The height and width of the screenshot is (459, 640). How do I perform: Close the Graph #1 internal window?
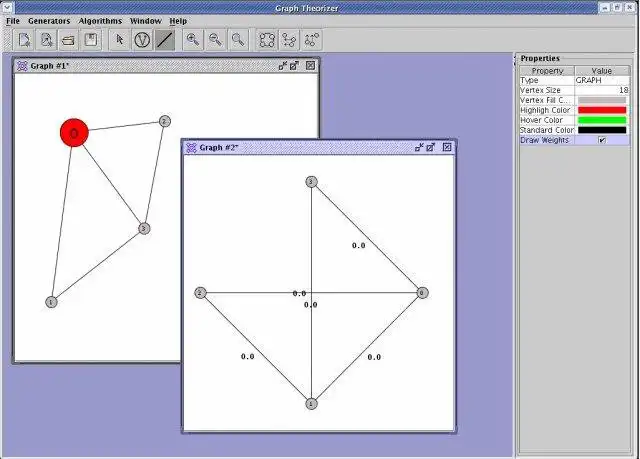click(311, 65)
